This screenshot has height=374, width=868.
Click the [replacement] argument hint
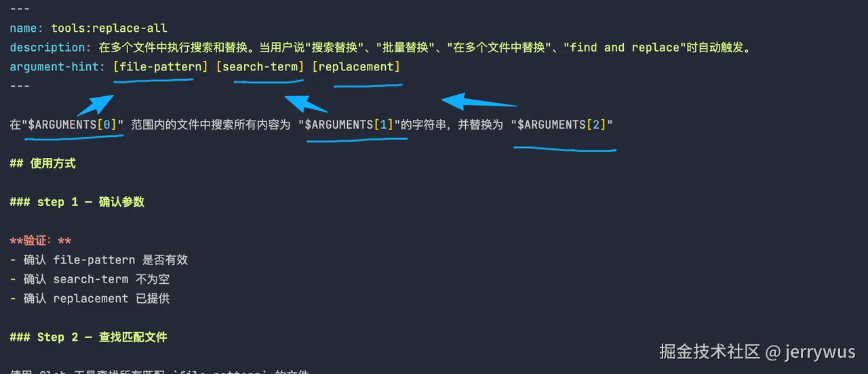(356, 66)
